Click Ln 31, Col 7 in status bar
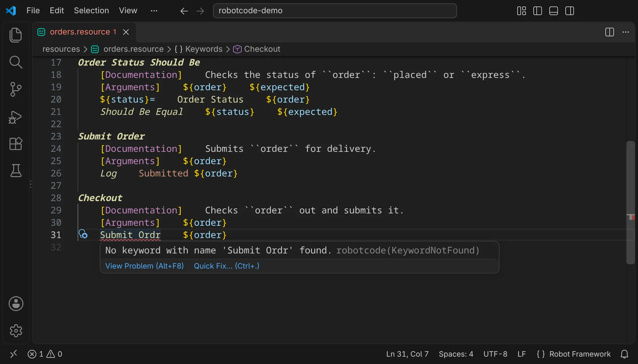The width and height of the screenshot is (638, 364). (x=407, y=354)
